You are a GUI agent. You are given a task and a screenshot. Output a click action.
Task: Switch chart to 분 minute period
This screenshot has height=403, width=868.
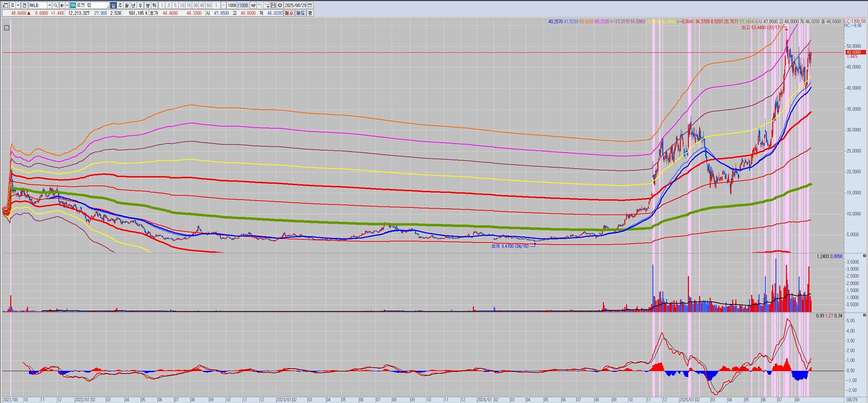[x=148, y=5]
